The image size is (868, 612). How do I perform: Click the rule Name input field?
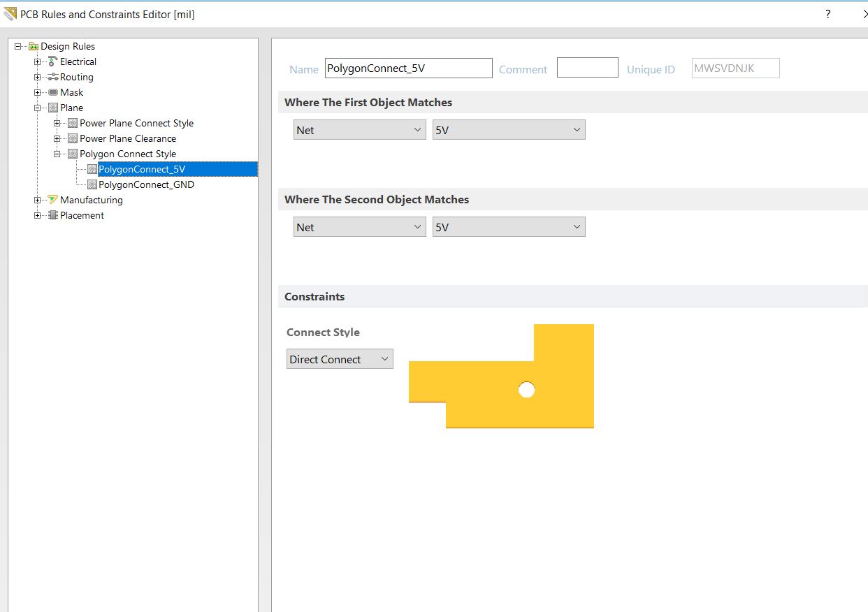[x=409, y=68]
